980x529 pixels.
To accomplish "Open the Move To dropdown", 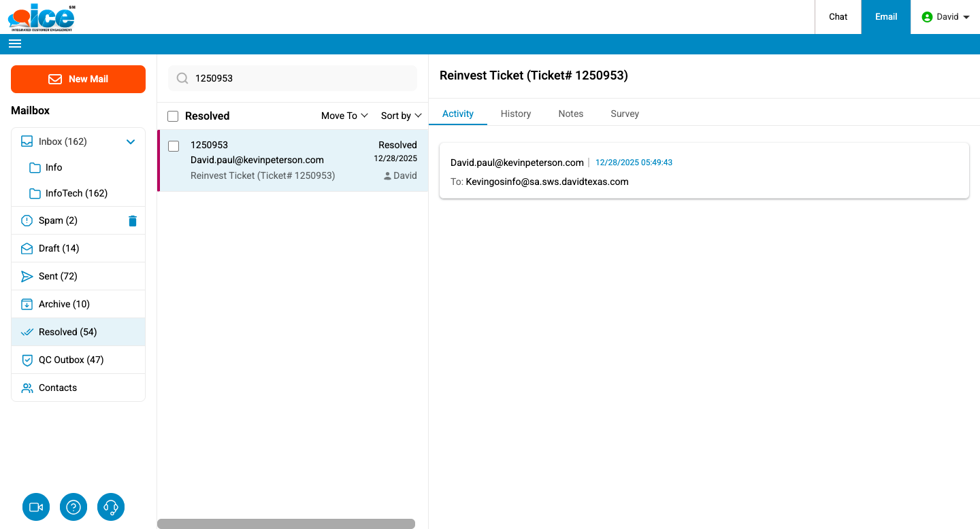I will 344,116.
